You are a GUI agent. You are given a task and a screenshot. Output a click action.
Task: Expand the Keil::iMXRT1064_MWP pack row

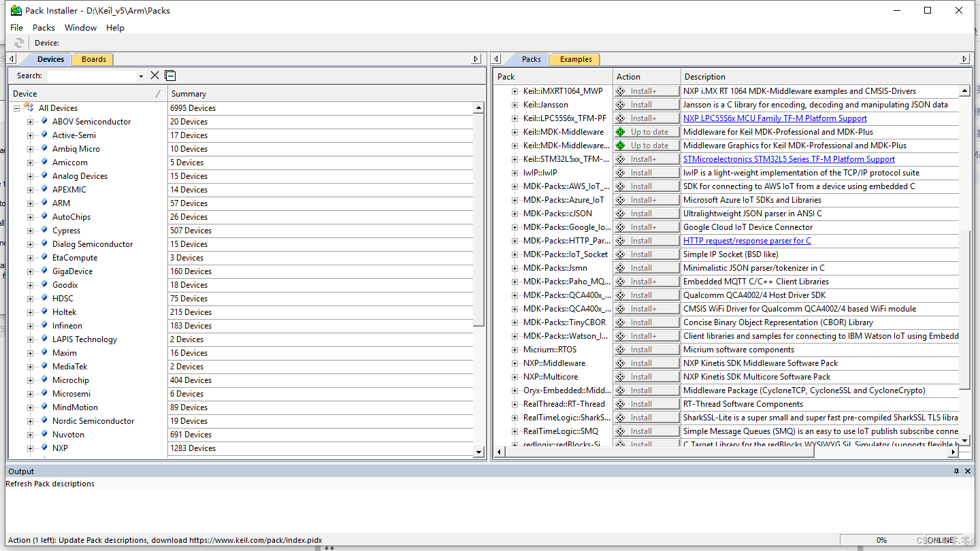(x=515, y=91)
